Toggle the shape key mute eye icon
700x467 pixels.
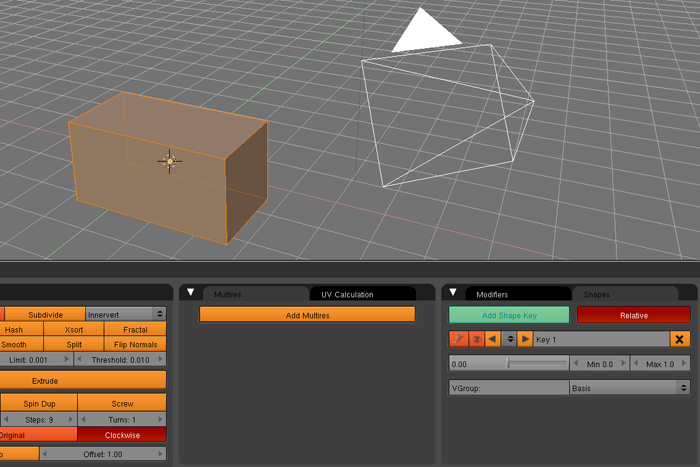point(476,339)
